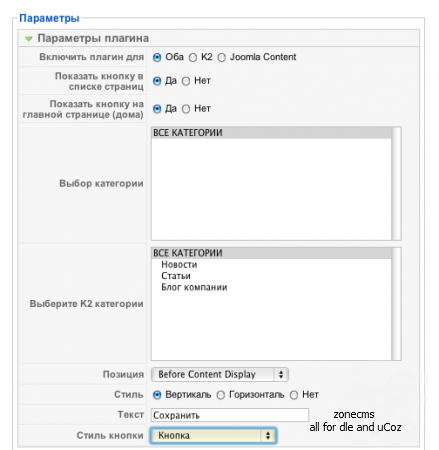Select Да for button on home page
The image size is (439, 450).
[157, 109]
